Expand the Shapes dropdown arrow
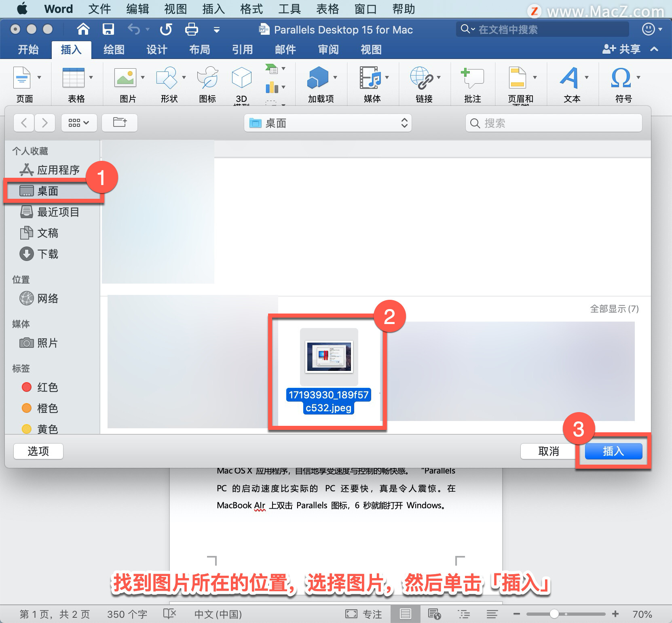Screen dimensions: 672x623 [x=184, y=77]
